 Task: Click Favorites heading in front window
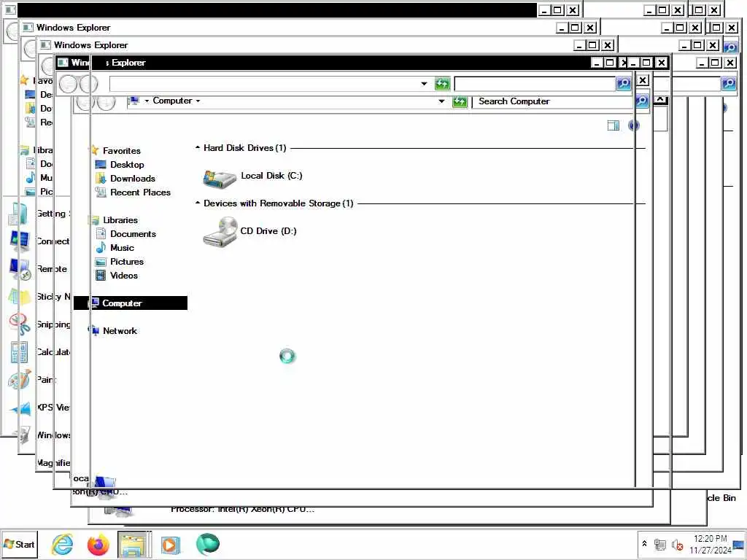(122, 150)
